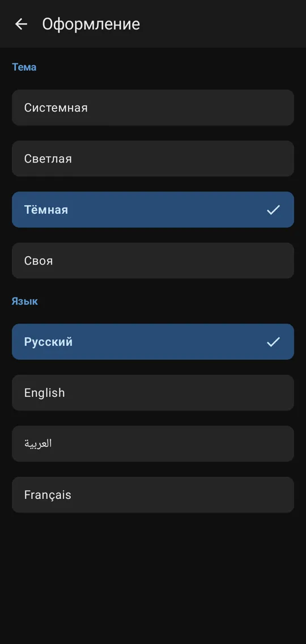
Task: Click the checkmark icon beside Русский
Action: pos(273,342)
